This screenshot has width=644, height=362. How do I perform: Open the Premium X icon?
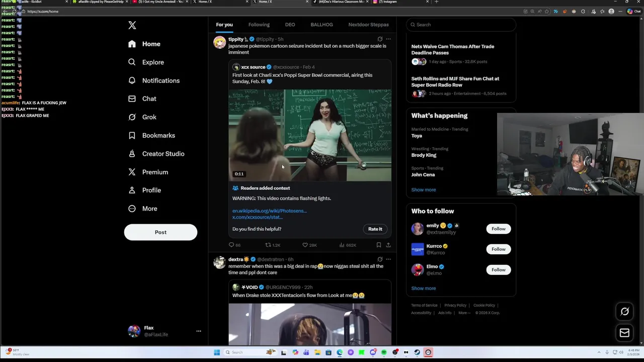(132, 172)
